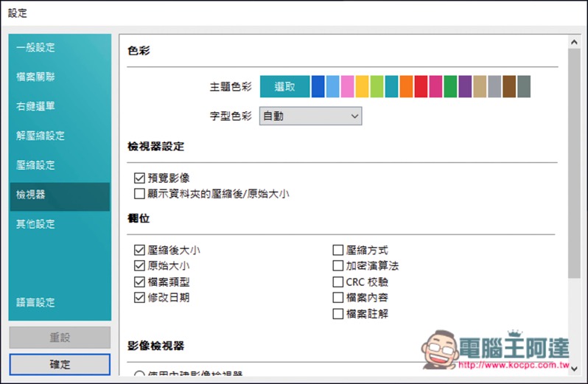
Task: Enable the 壓縮方式 column checkbox
Action: coord(338,250)
